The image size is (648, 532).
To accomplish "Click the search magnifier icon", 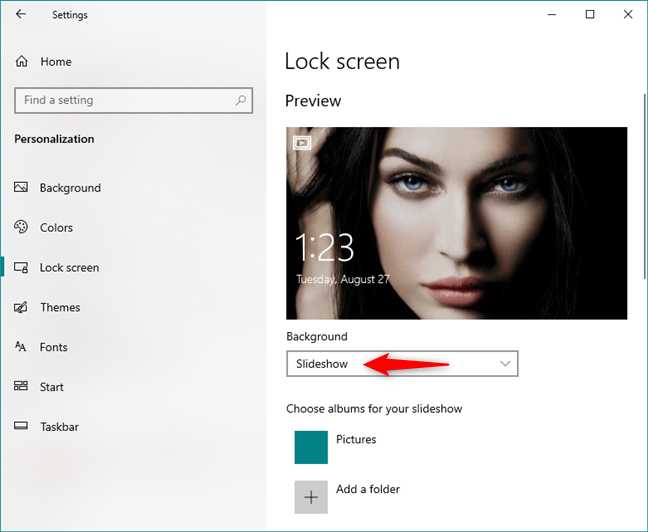I will coord(240,100).
